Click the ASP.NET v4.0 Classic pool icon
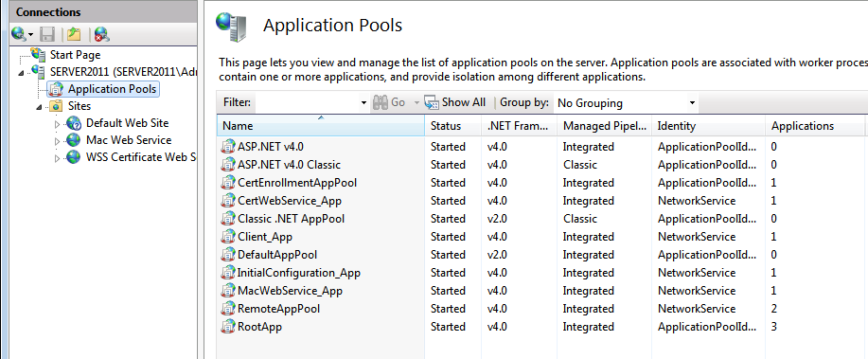The image size is (868, 359). pyautogui.click(x=228, y=165)
